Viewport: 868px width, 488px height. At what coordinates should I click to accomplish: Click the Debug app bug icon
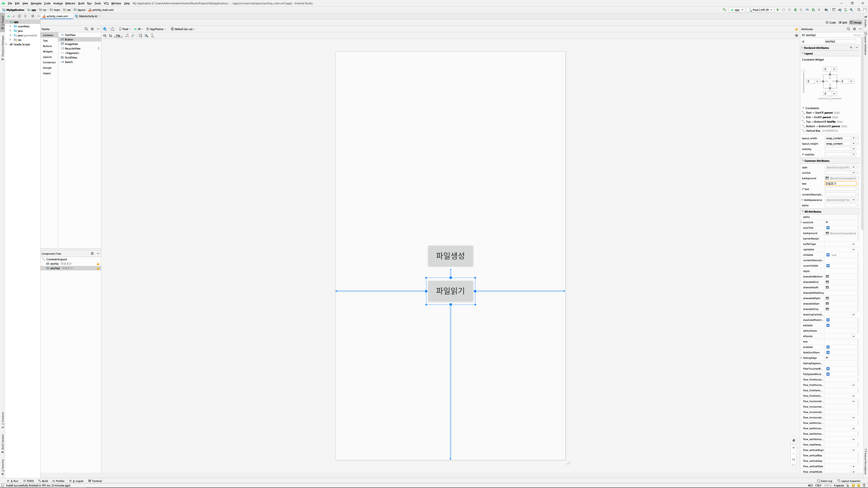click(796, 10)
